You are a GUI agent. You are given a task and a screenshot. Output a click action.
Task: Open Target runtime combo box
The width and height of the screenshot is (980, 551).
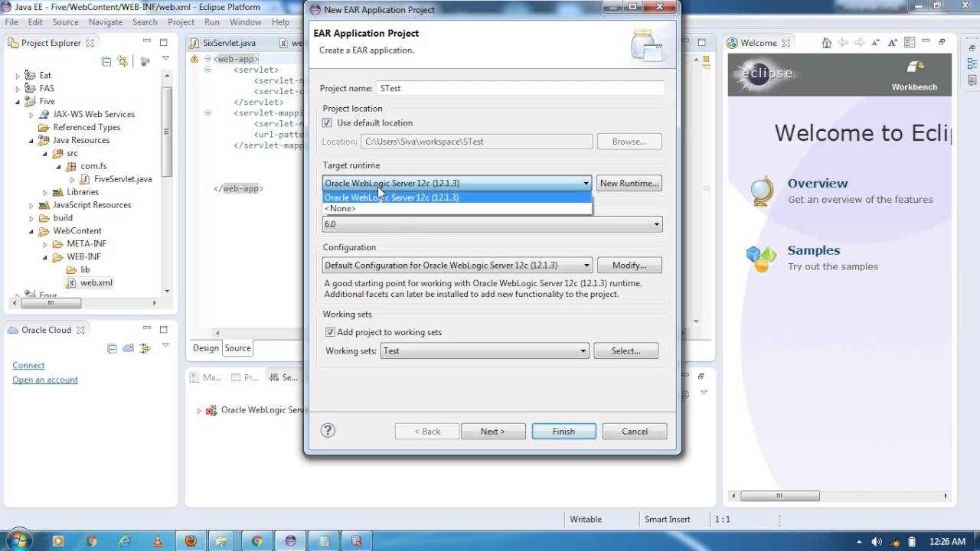click(457, 183)
